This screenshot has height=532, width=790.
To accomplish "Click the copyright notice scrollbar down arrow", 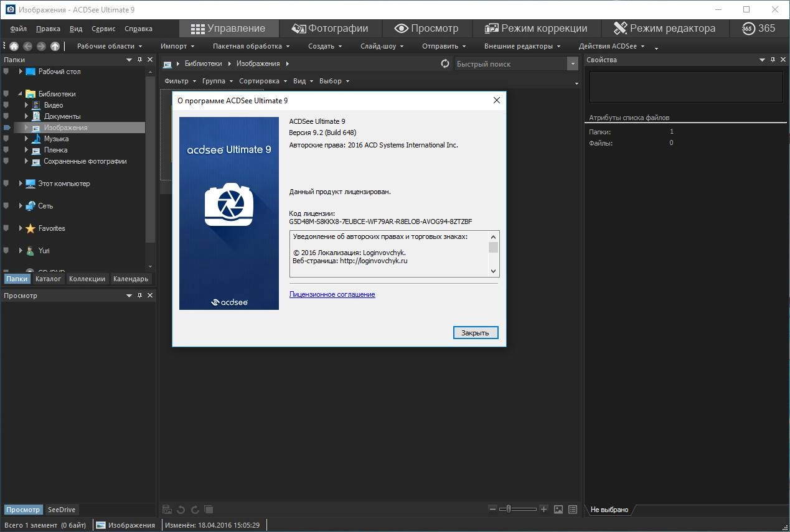I will 493,271.
